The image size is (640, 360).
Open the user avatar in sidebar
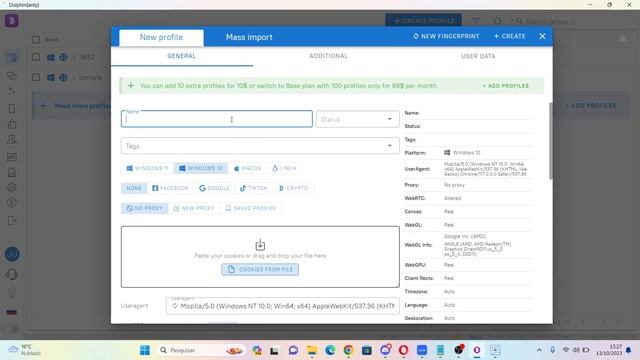pos(12,254)
